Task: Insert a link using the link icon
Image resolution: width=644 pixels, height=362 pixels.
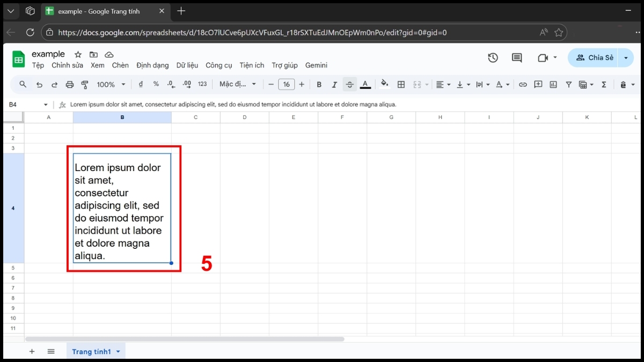Action: [523, 84]
